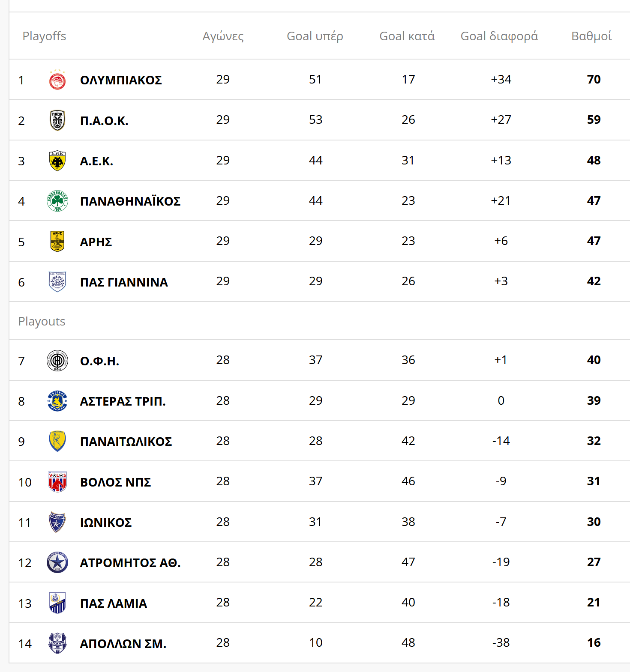The width and height of the screenshot is (630, 672).
Task: Select the ΑΤΡΟΜΗΤΟΣ ΑΘ. star badge
Action: click(57, 562)
